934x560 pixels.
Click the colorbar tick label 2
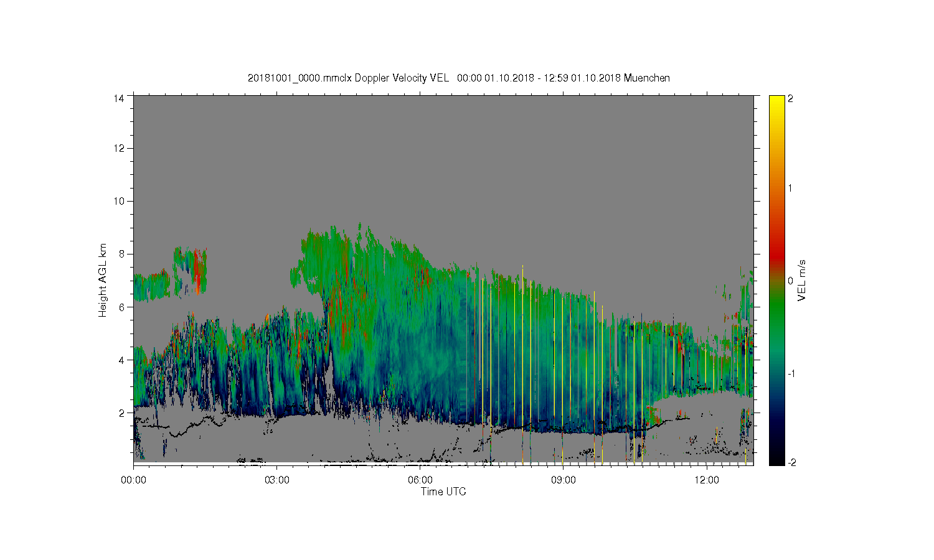pos(791,98)
